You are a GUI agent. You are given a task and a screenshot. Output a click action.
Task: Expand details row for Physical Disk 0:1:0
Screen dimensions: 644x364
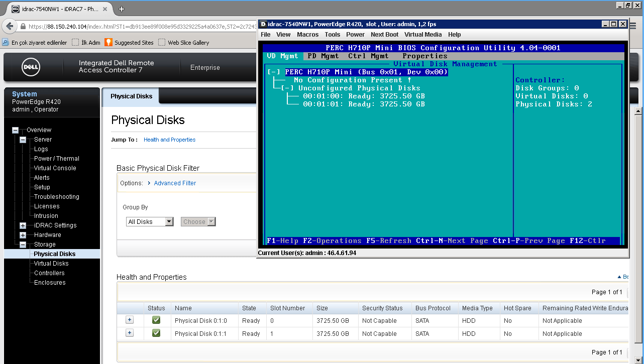(x=129, y=320)
